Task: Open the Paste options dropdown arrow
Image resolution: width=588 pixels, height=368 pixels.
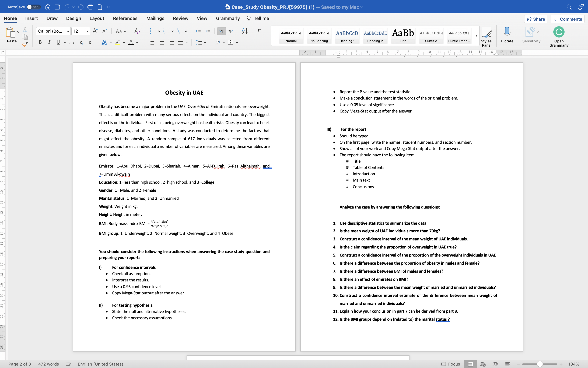Action: [18, 32]
